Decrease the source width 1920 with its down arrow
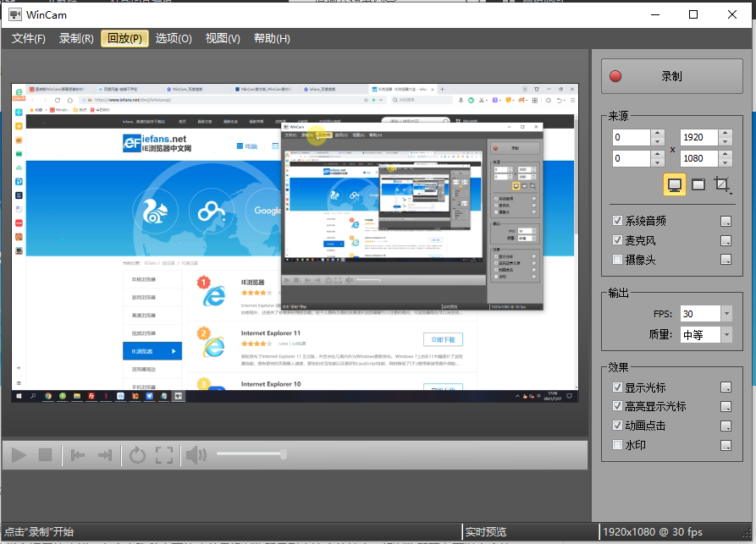This screenshot has width=756, height=544. click(x=726, y=141)
